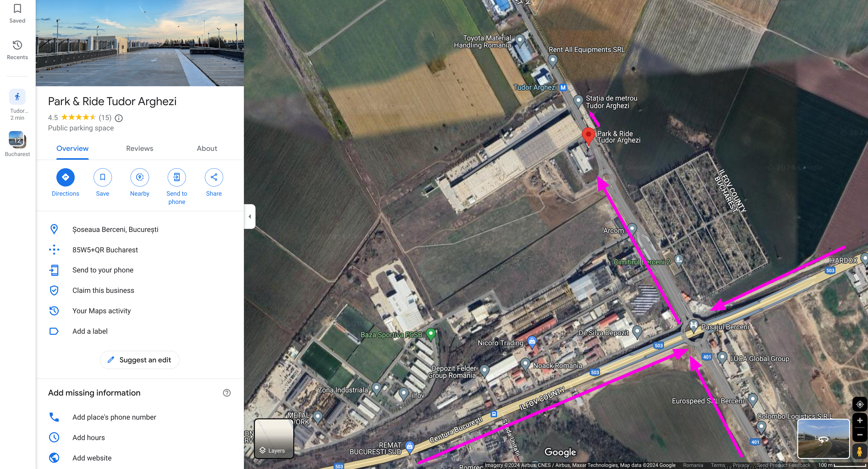The height and width of the screenshot is (469, 868).
Task: Click the Send to phone icon
Action: [177, 177]
